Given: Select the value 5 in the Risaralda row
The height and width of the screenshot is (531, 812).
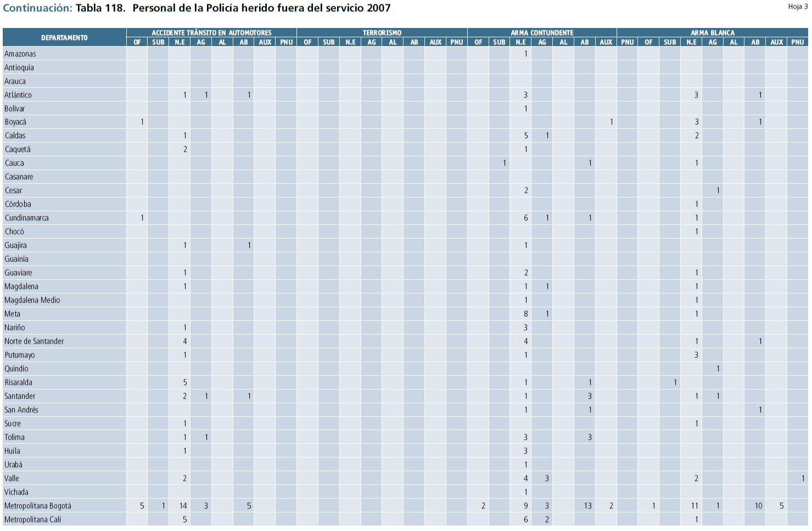Looking at the screenshot, I should click(x=185, y=382).
